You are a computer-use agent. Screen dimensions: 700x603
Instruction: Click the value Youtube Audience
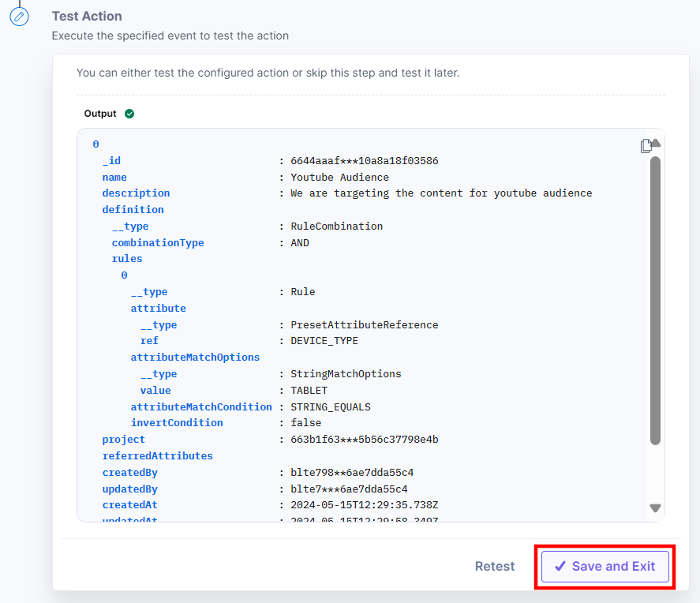pyautogui.click(x=340, y=177)
